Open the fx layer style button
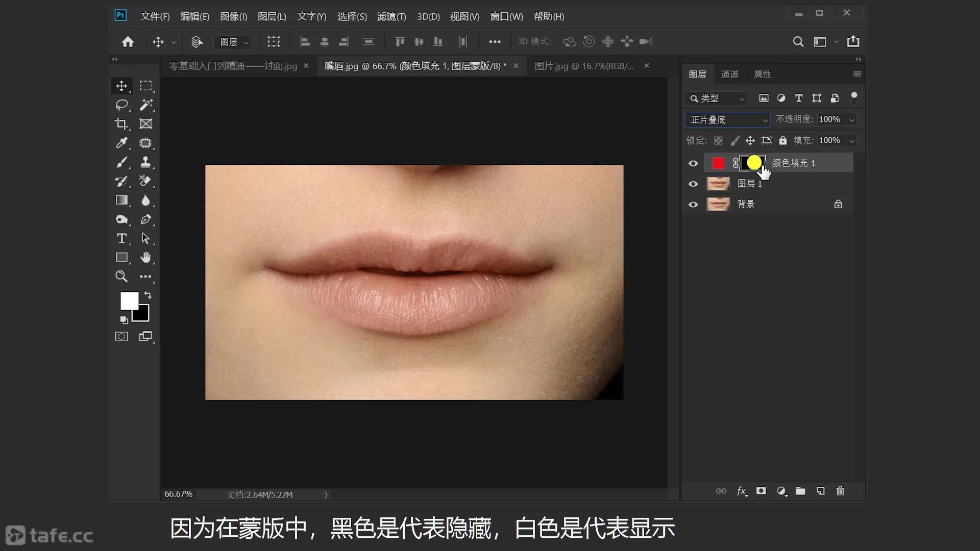This screenshot has width=980, height=551. tap(742, 491)
